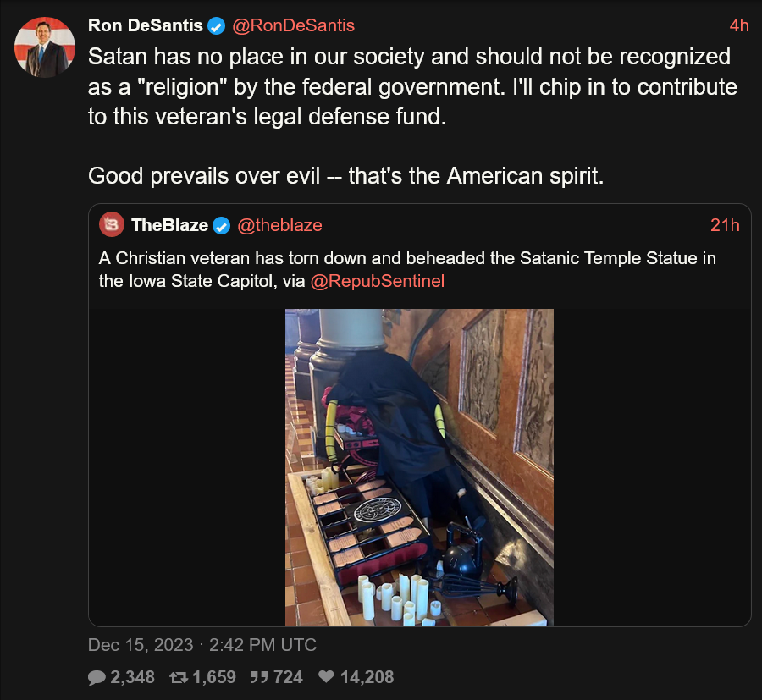Click the Ron DeSantis display name
Screen dimensions: 762x700
tap(146, 25)
